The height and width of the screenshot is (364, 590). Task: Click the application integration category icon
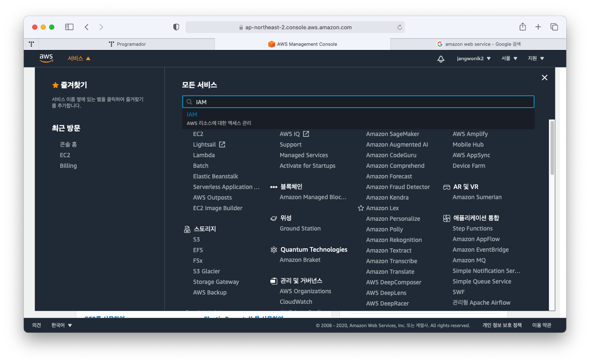point(447,218)
